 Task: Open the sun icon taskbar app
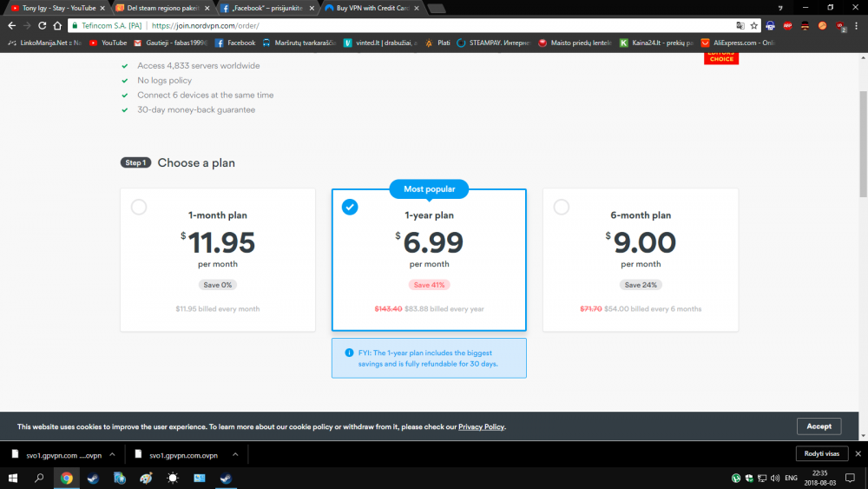tap(173, 478)
